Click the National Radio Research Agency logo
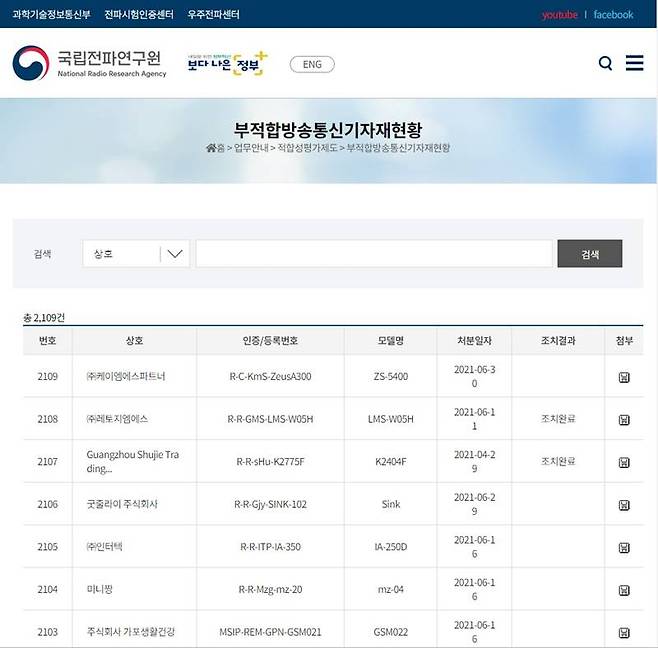Viewport: 658px width, 648px height. (89, 63)
